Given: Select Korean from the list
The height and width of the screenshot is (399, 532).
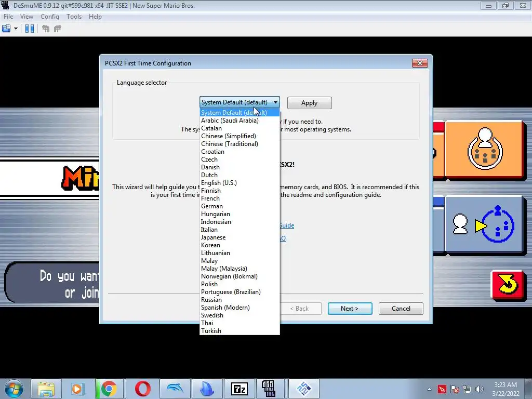Looking at the screenshot, I should (x=240, y=245).
